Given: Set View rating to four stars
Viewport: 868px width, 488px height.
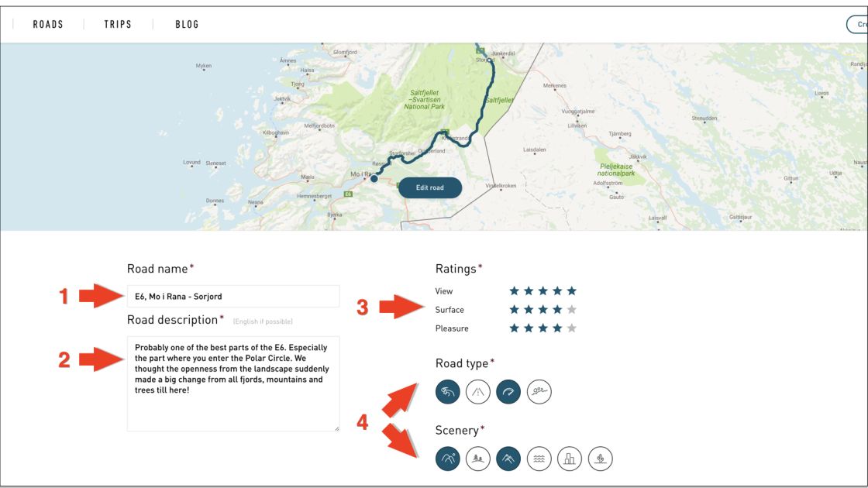Looking at the screenshot, I should pyautogui.click(x=557, y=290).
